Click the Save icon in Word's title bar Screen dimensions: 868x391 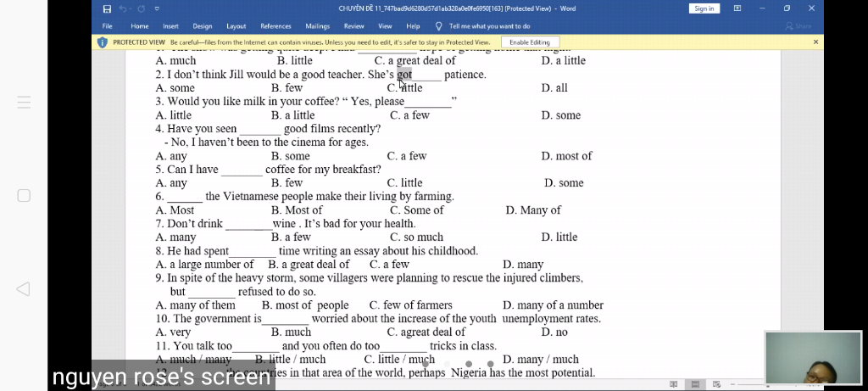[x=107, y=8]
